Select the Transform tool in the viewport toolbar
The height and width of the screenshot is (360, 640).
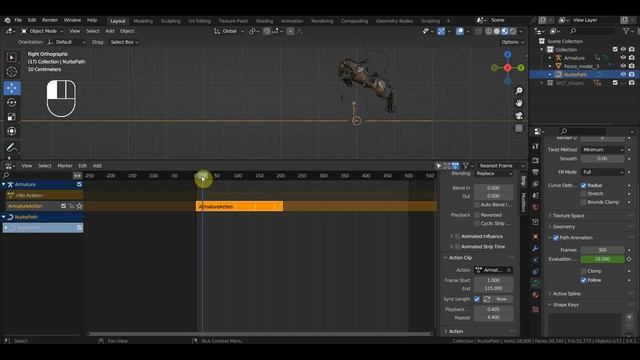click(11, 131)
